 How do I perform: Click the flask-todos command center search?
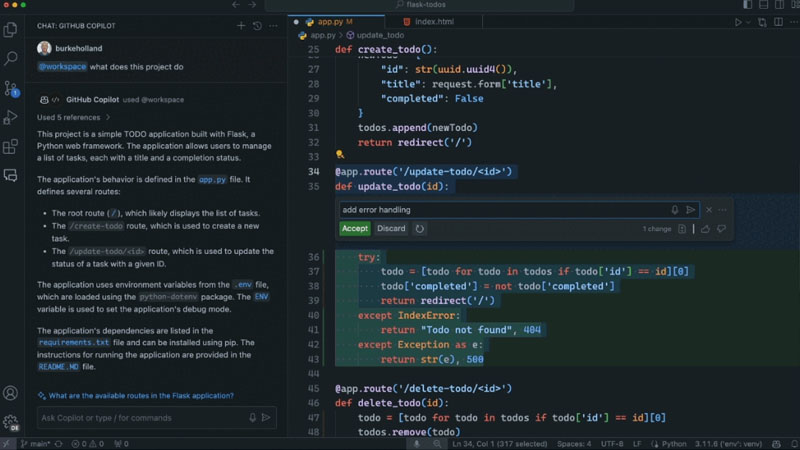(420, 5)
